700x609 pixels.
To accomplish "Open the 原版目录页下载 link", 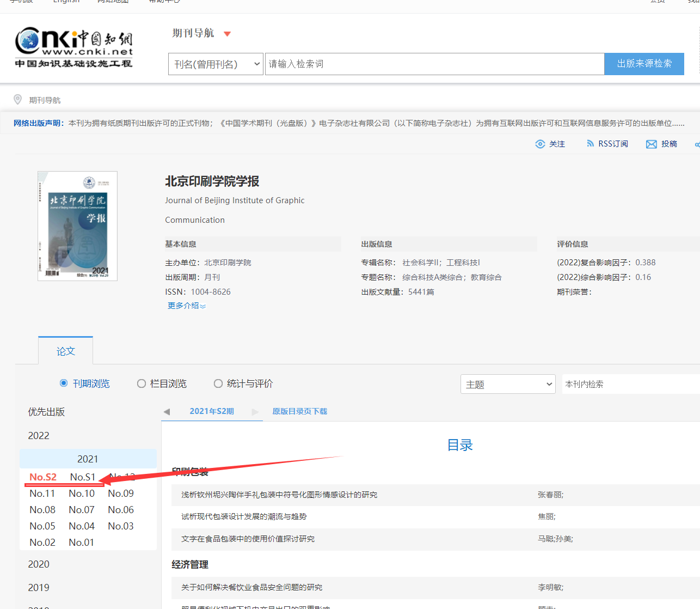I will (299, 411).
